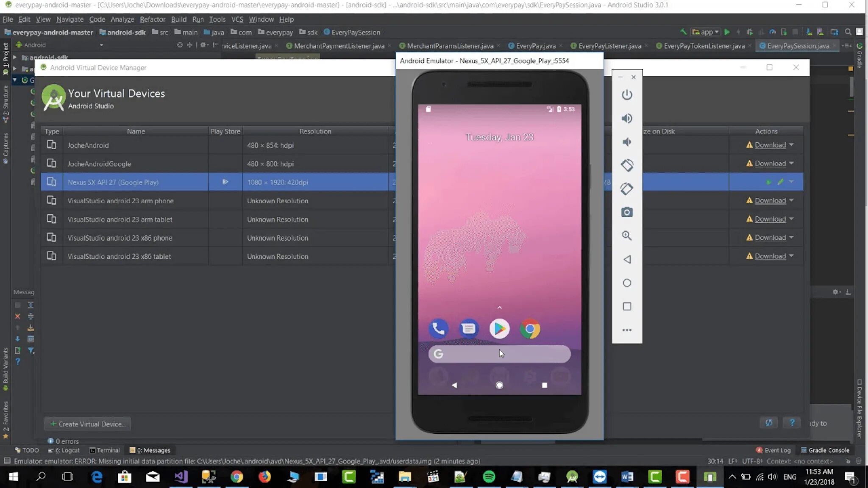This screenshot has width=868, height=488.
Task: Rotate emulator left with rotate icon
Action: point(626,165)
